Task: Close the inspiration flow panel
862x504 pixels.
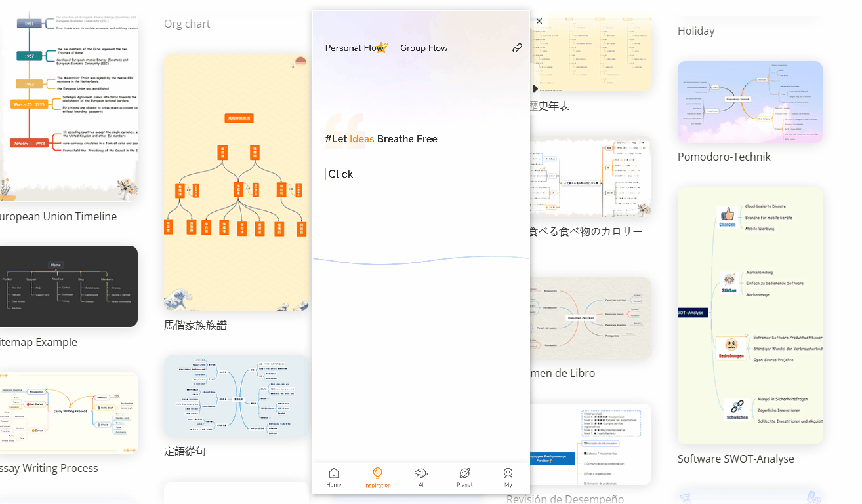Action: pos(539,20)
